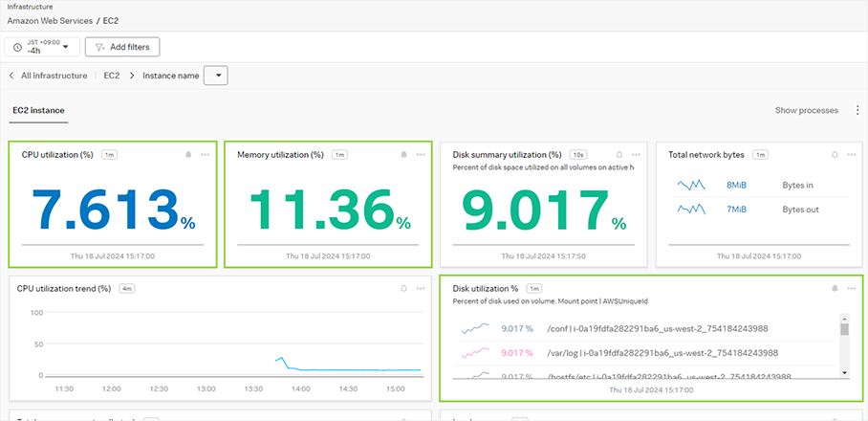Open the dashboard vertical kebab menu
The width and height of the screenshot is (868, 421).
pyautogui.click(x=857, y=111)
